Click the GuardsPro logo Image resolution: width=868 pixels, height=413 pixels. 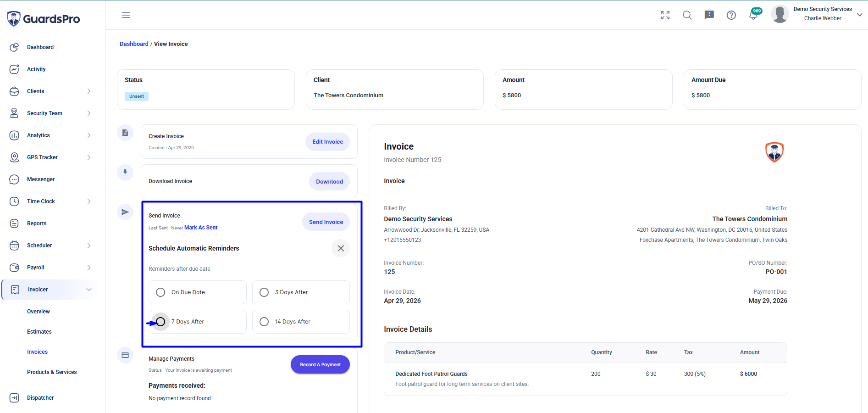tap(44, 19)
